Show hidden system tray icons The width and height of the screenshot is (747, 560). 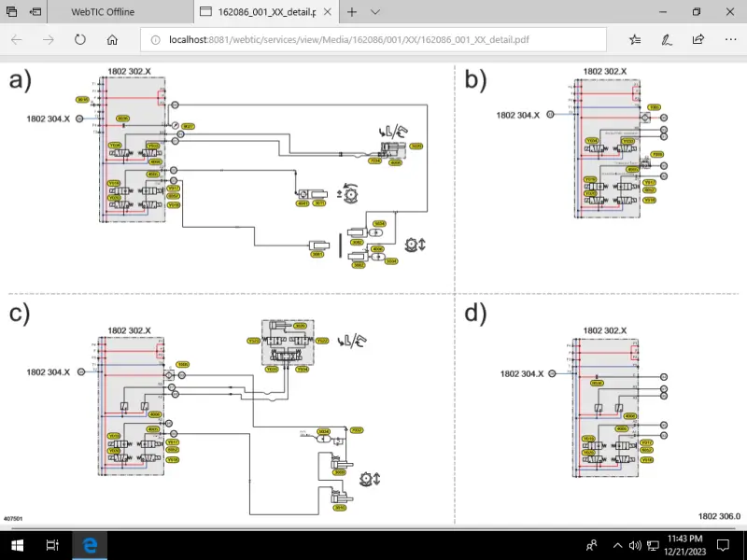pos(615,545)
